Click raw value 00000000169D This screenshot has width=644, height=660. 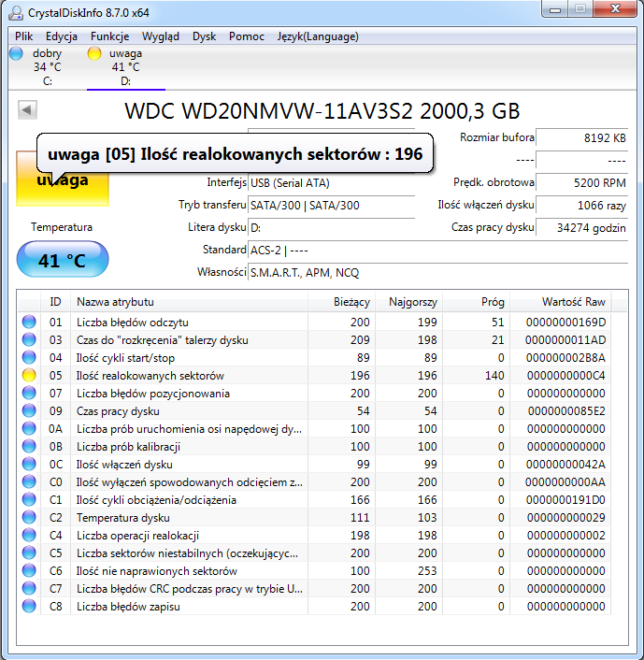point(565,322)
